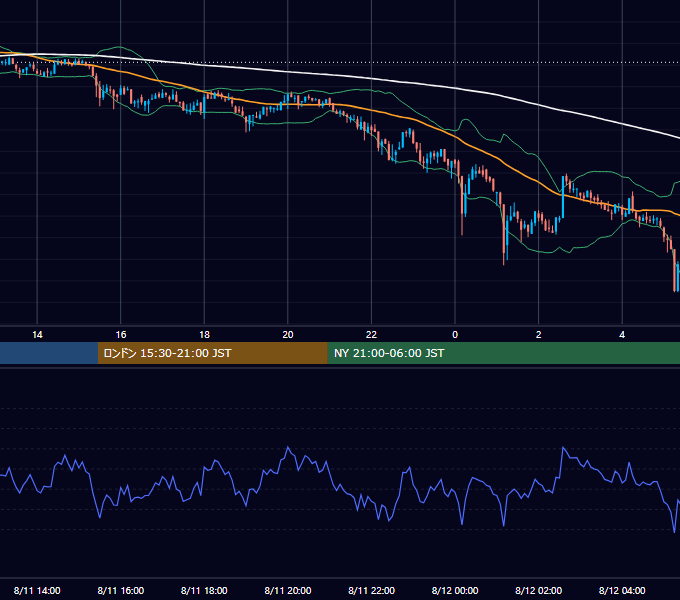Click the 8/12 04:00 time label
Screen dimensions: 680x600
(622, 590)
